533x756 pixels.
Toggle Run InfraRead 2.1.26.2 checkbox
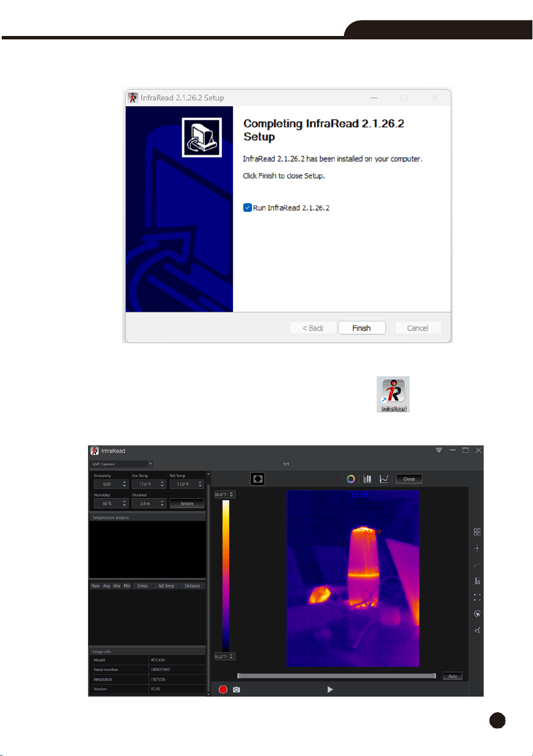pyautogui.click(x=247, y=208)
